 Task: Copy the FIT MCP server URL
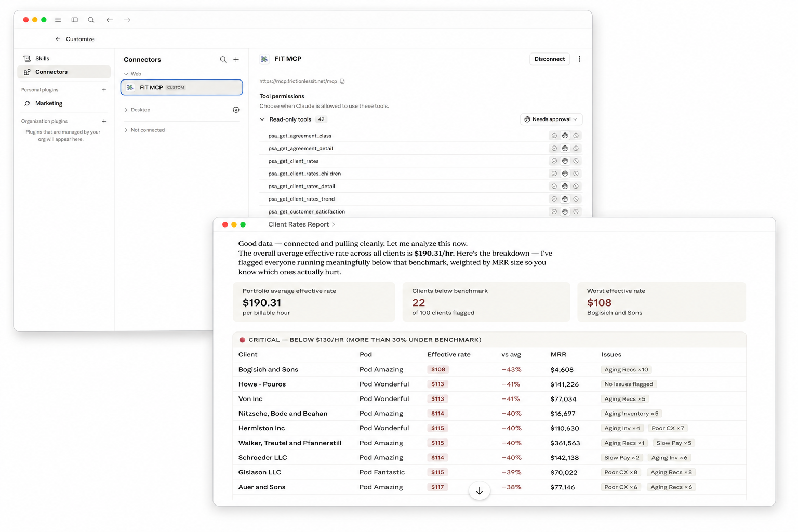coord(342,81)
